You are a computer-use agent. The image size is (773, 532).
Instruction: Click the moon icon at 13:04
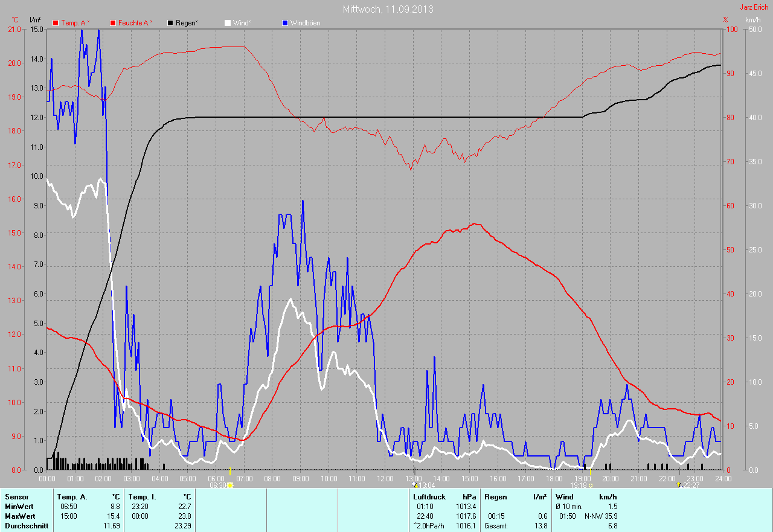point(414,484)
